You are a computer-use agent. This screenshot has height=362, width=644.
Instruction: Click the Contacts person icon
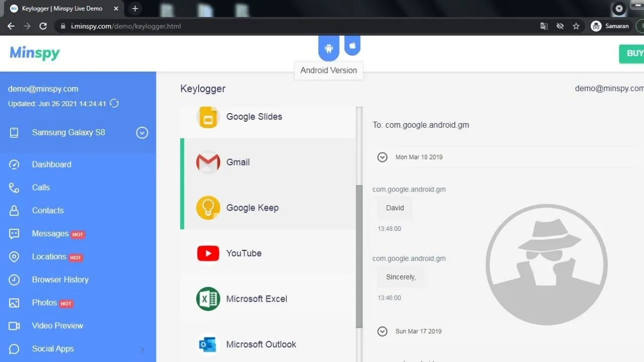pos(14,211)
